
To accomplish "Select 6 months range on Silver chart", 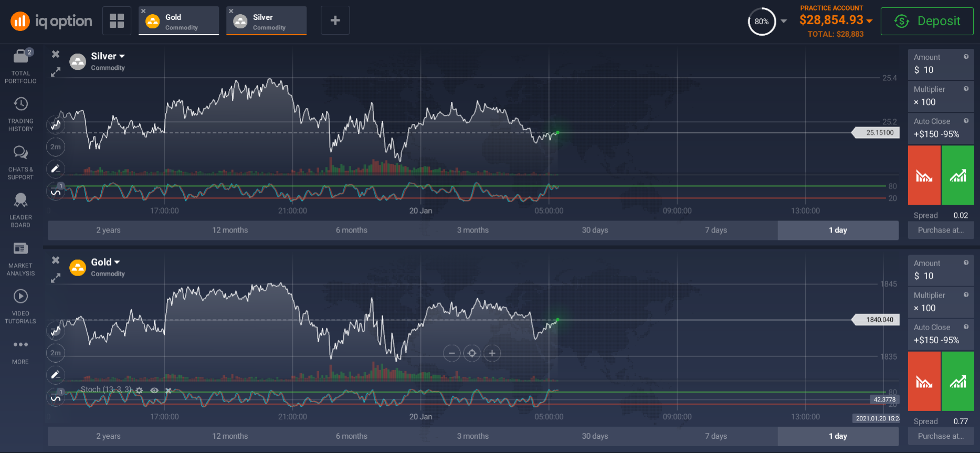I will (352, 230).
